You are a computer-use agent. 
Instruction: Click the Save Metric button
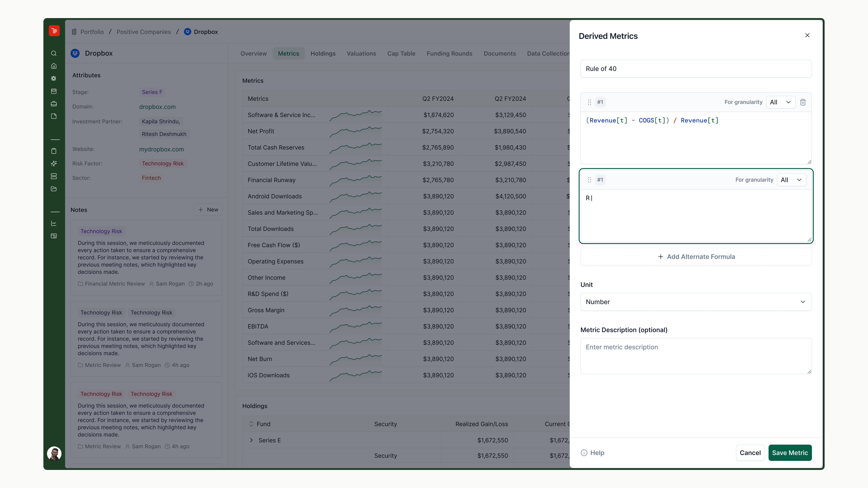[790, 453]
